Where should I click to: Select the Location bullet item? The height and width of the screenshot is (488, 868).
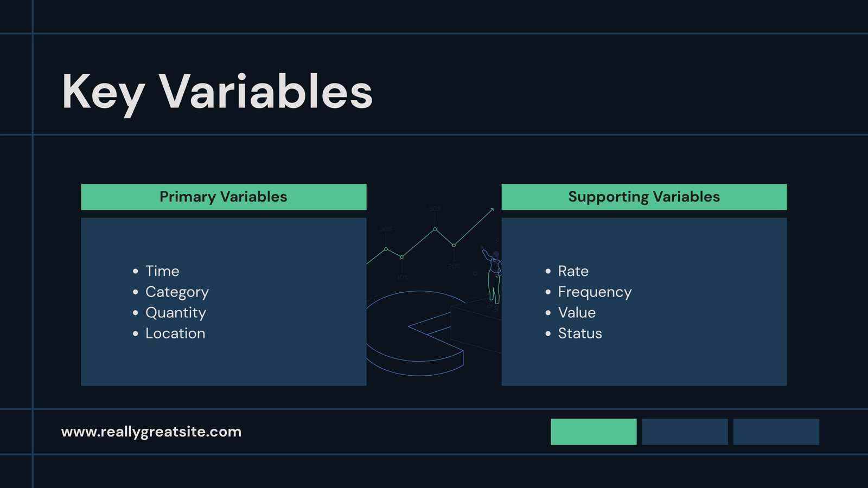tap(175, 333)
